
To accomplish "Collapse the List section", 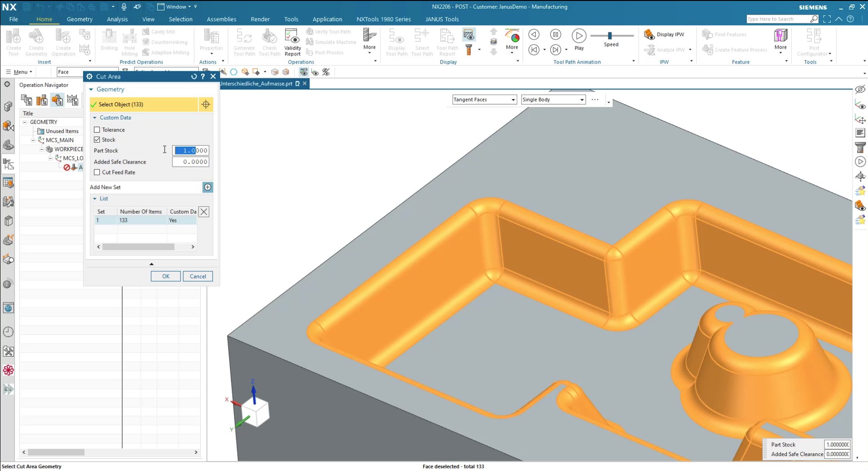I will pos(95,198).
